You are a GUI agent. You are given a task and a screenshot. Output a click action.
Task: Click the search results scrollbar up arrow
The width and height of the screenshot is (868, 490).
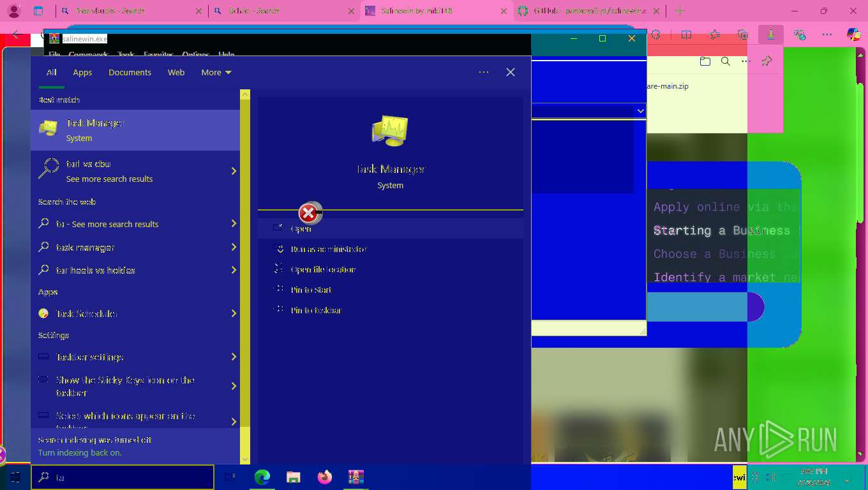point(244,94)
